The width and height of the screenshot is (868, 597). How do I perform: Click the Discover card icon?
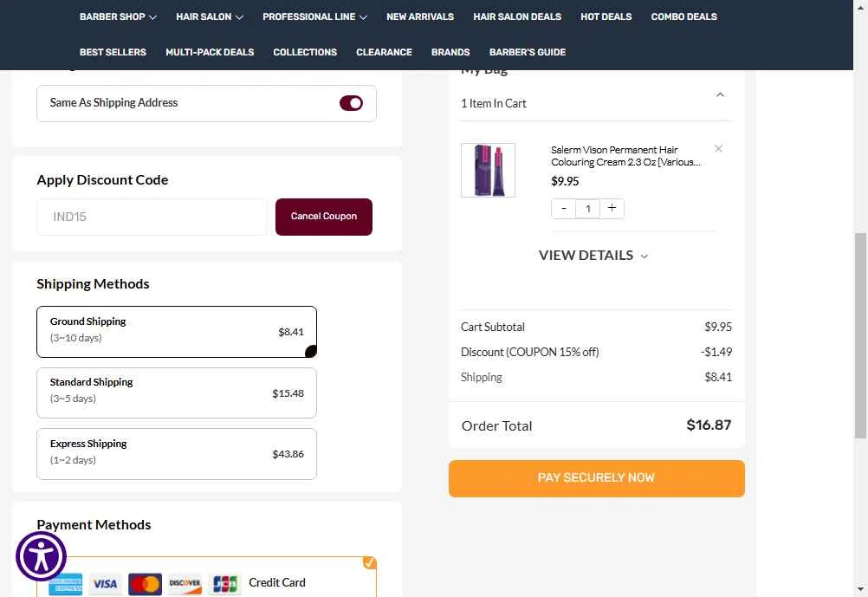pos(185,584)
